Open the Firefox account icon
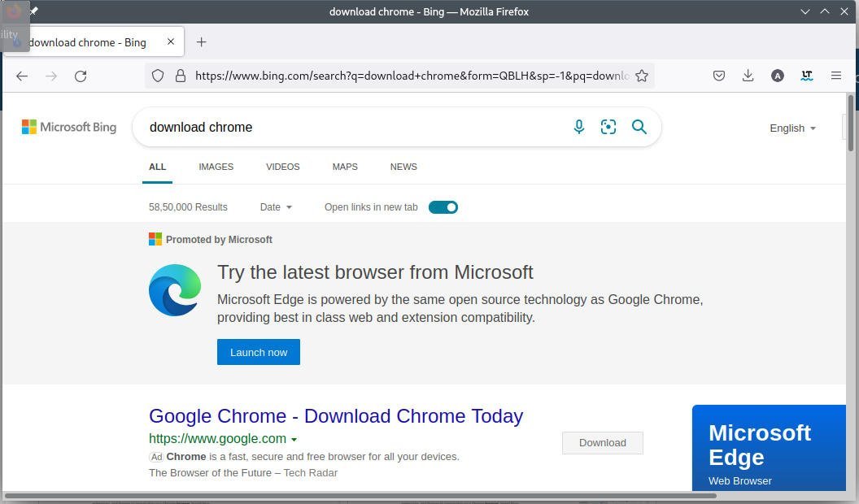This screenshot has height=504, width=859. 777,75
